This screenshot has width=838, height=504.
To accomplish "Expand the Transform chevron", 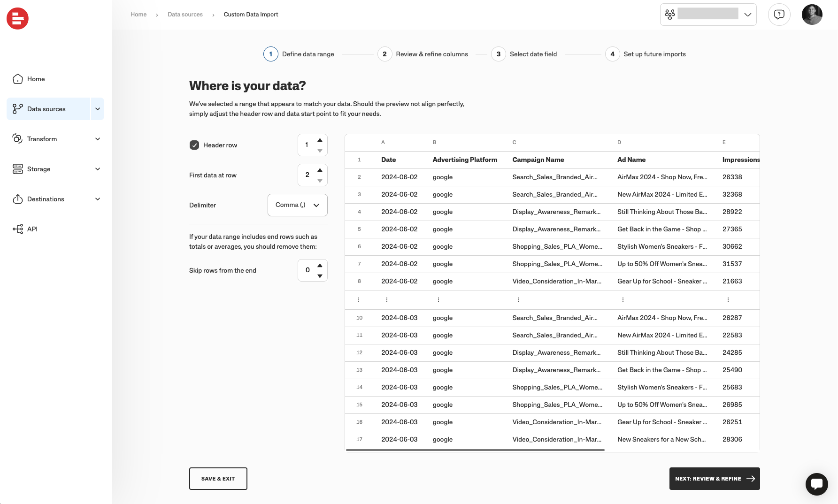I will [98, 139].
